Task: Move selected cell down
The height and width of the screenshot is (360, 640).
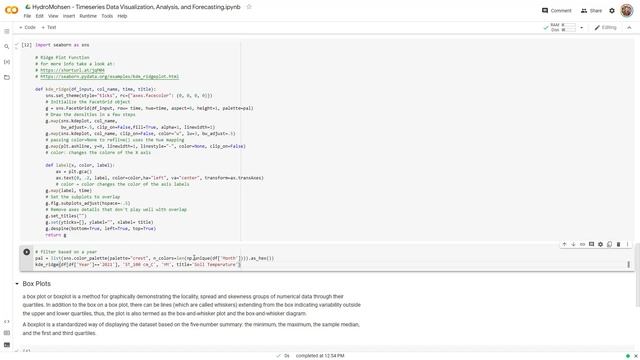Action: pyautogui.click(x=573, y=244)
